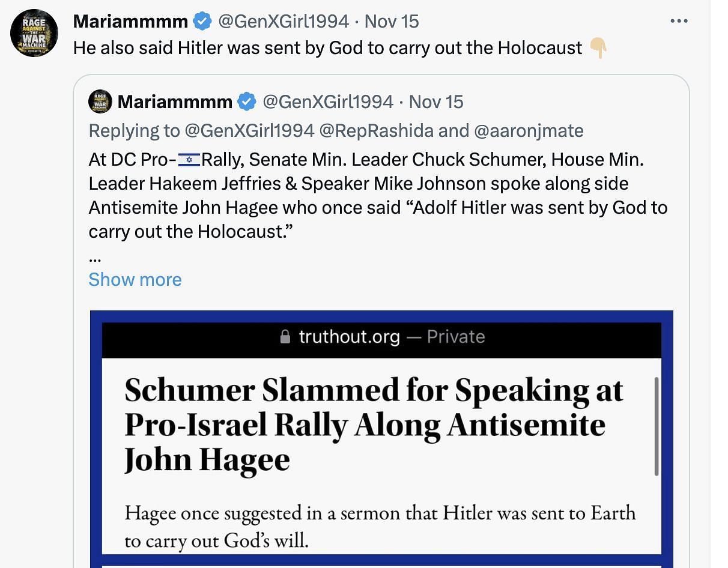Open the @GenXGirl1994 handle in top tweet

[284, 22]
